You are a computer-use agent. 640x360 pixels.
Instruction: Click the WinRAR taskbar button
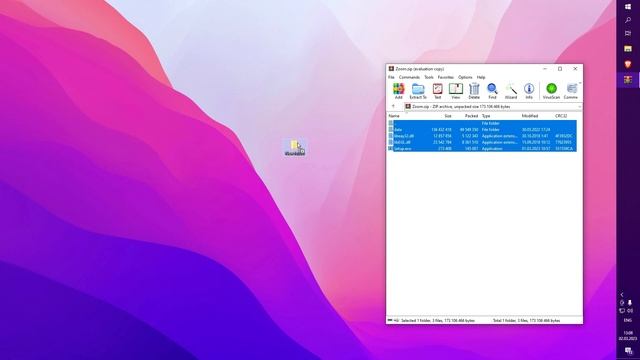(x=628, y=80)
